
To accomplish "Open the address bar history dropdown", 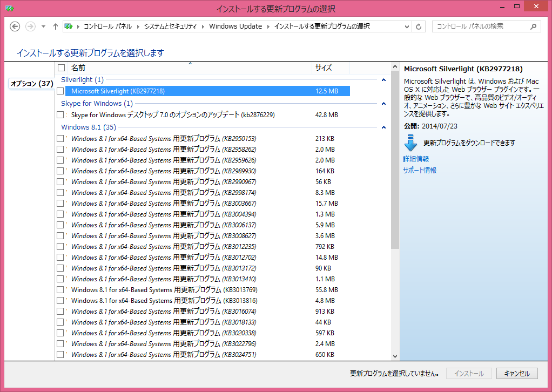I will pos(407,27).
